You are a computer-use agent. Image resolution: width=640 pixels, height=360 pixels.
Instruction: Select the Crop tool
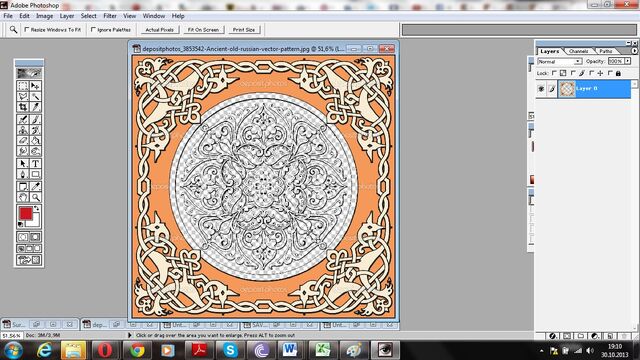(23, 107)
